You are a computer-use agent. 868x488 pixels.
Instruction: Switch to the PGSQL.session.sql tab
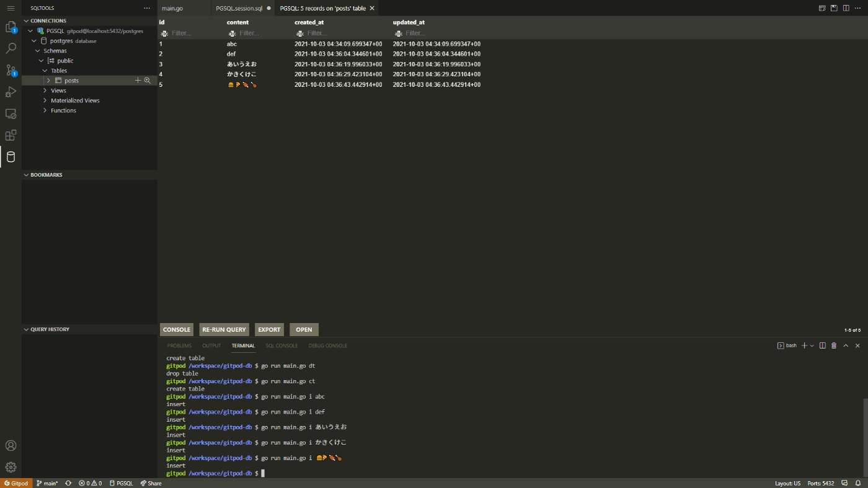click(x=239, y=8)
